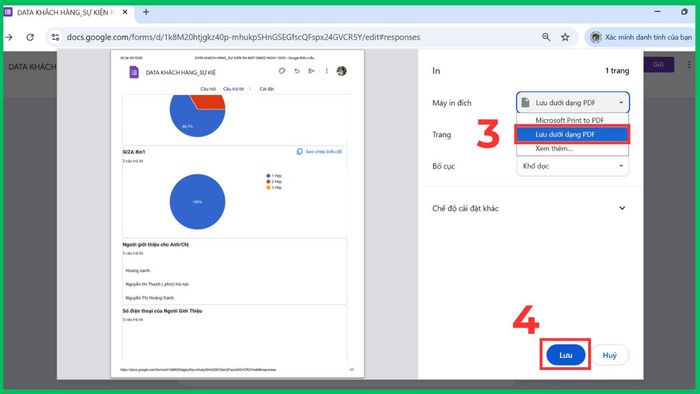Bookmark this page with star icon

point(565,37)
